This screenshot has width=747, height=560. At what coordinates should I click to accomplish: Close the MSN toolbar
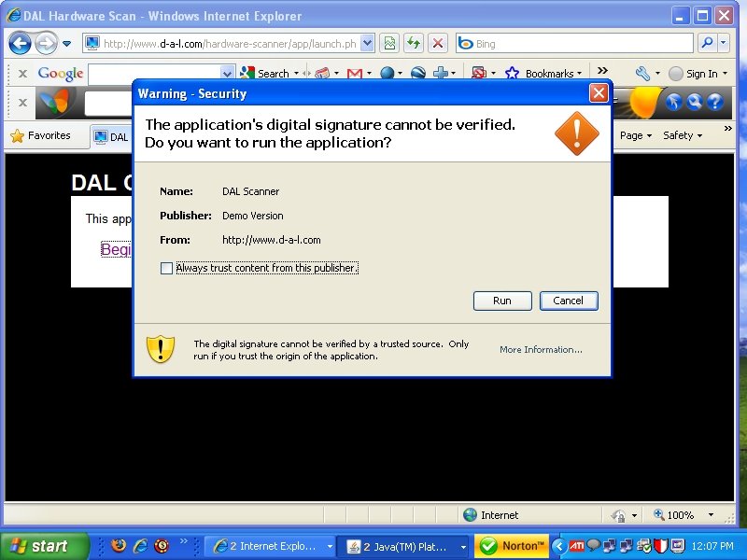22,103
